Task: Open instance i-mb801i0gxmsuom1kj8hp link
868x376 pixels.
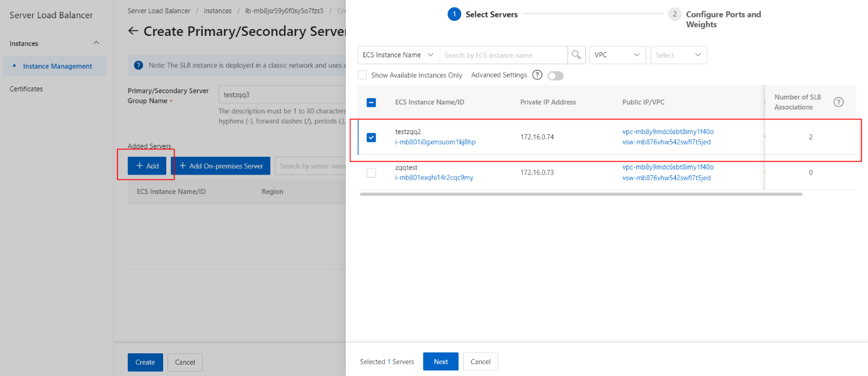Action: point(435,142)
